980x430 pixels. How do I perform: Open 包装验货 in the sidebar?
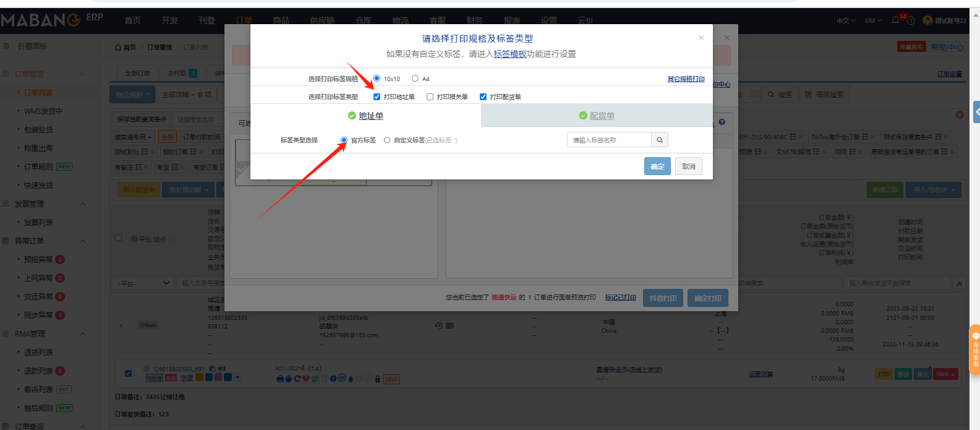point(38,130)
